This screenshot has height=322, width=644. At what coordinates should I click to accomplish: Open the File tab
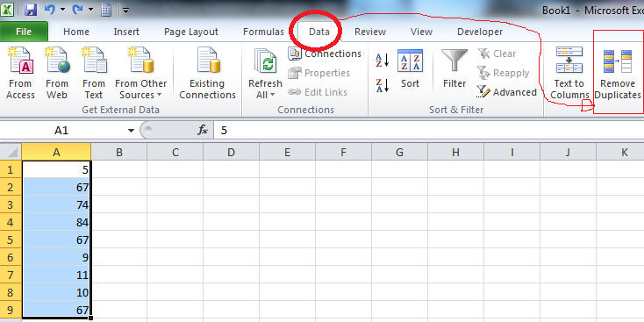click(24, 32)
